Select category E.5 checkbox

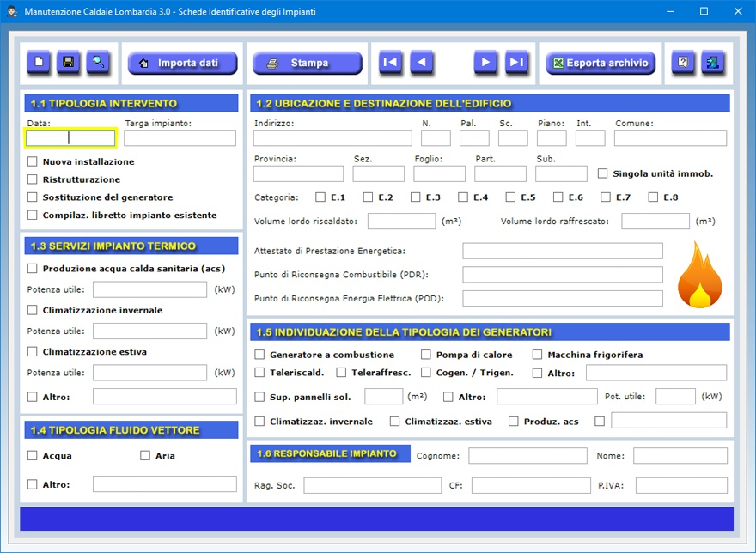pyautogui.click(x=510, y=197)
